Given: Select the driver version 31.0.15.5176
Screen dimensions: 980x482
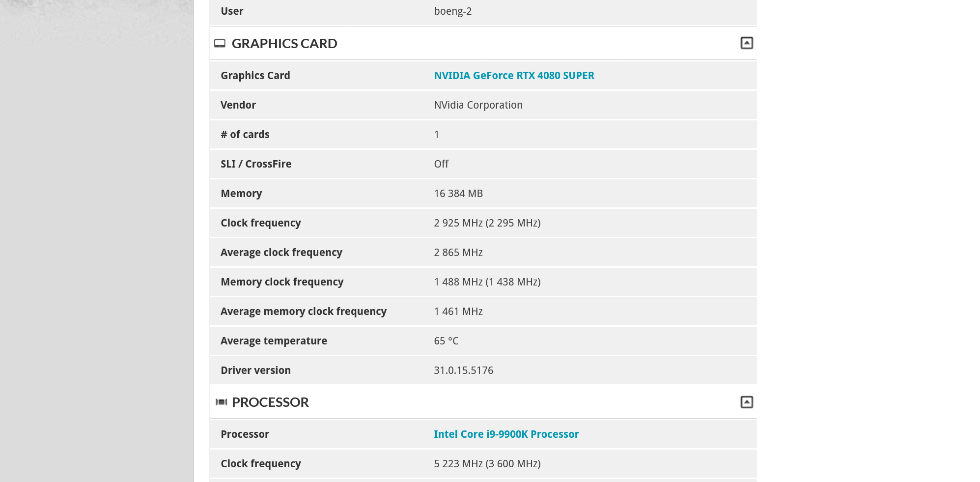Looking at the screenshot, I should 463,370.
